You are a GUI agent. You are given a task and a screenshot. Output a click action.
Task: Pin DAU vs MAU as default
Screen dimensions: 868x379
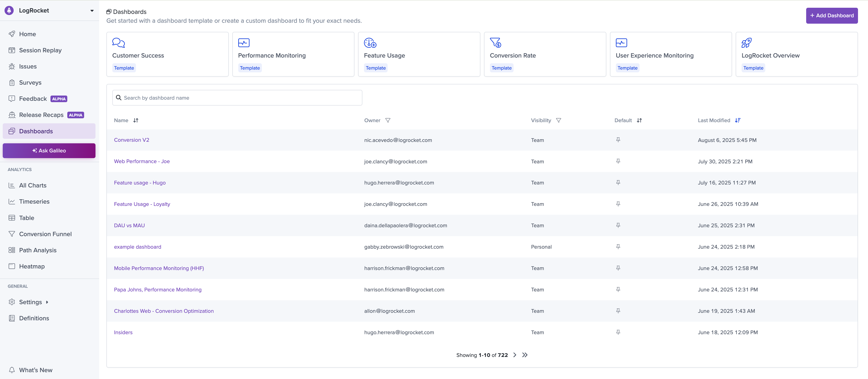pyautogui.click(x=618, y=225)
